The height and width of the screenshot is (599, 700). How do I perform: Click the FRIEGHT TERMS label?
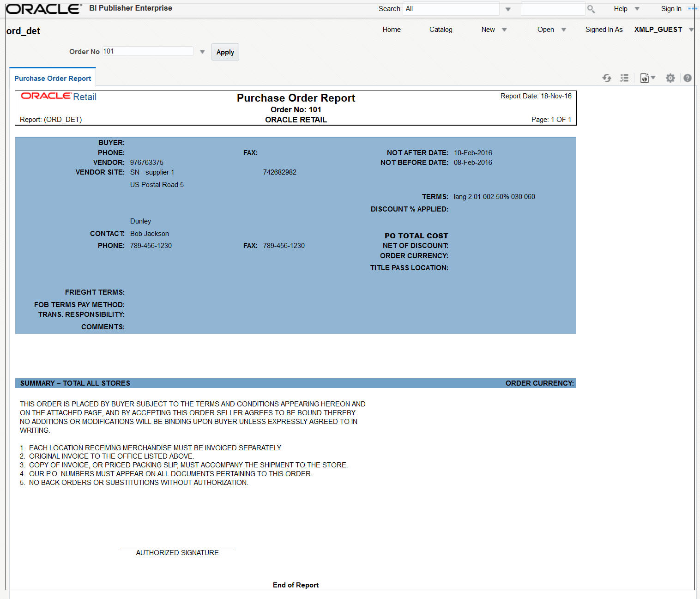95,292
